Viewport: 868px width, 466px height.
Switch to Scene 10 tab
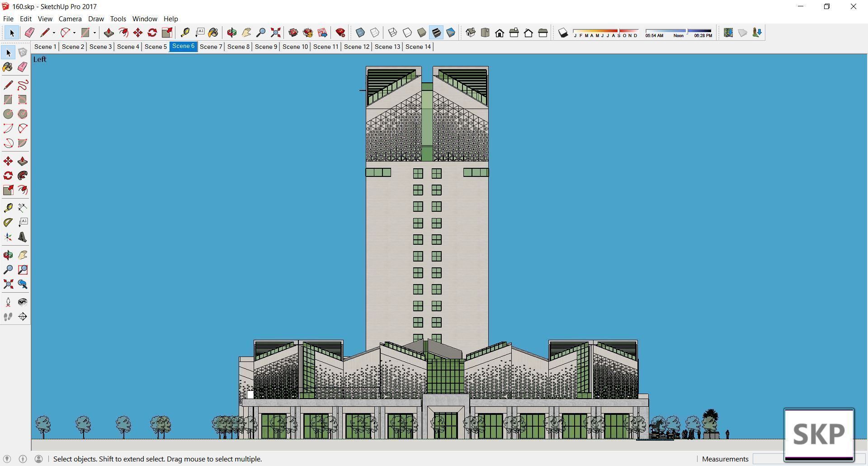295,47
